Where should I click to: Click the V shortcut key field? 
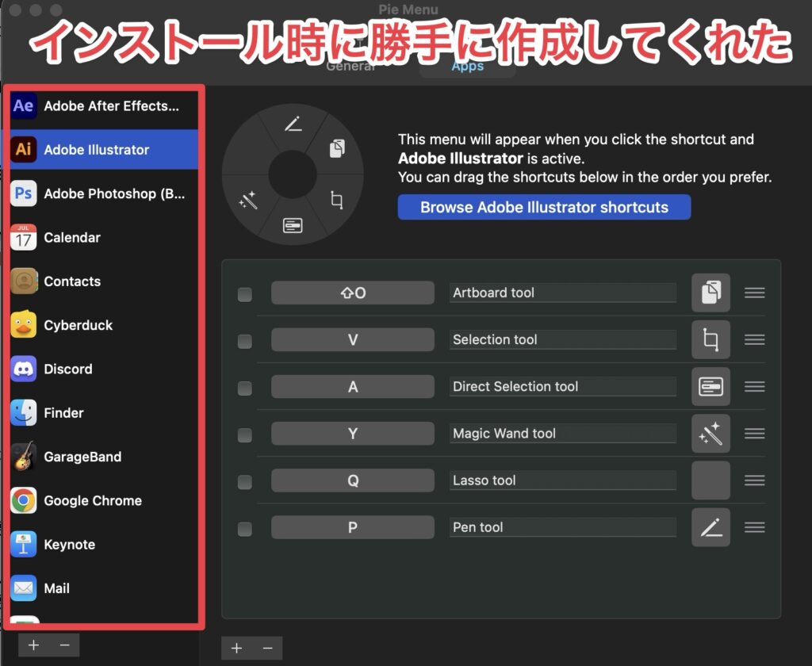353,339
